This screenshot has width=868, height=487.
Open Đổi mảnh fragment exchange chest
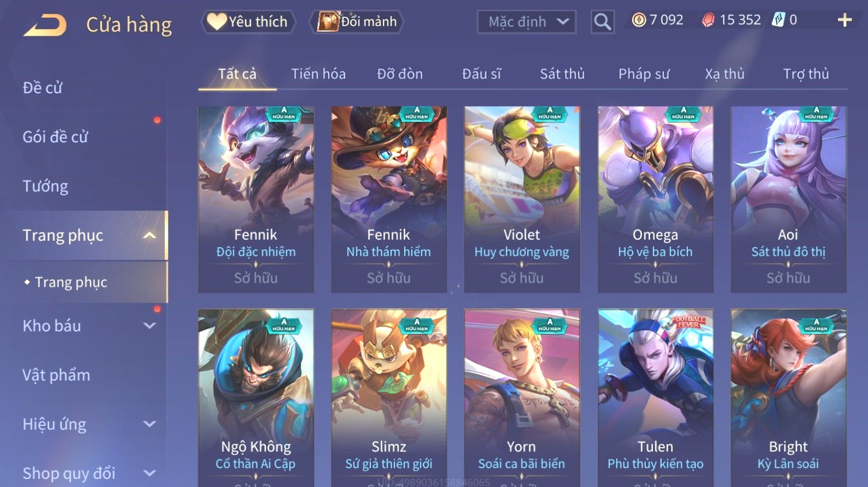click(357, 22)
